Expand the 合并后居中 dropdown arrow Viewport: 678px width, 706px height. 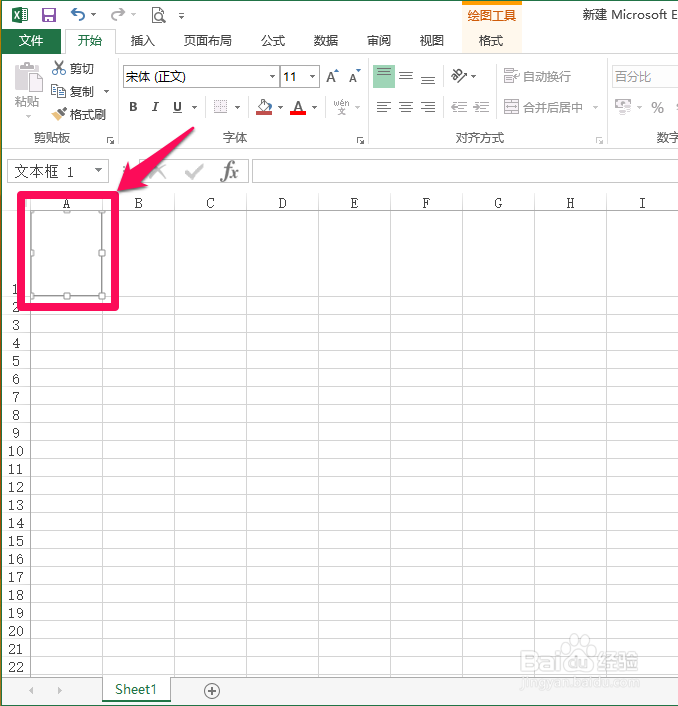[x=595, y=108]
